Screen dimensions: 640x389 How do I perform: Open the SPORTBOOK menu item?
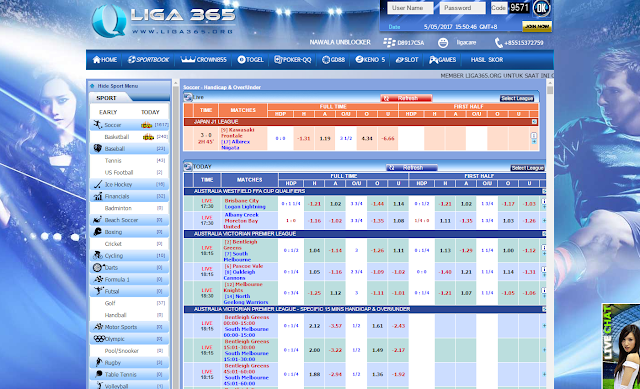tap(148, 60)
